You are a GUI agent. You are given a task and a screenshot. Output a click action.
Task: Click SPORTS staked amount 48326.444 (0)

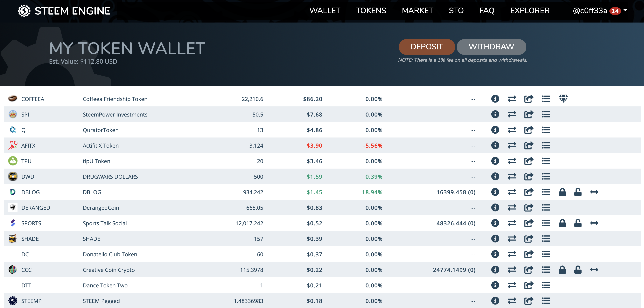point(456,223)
